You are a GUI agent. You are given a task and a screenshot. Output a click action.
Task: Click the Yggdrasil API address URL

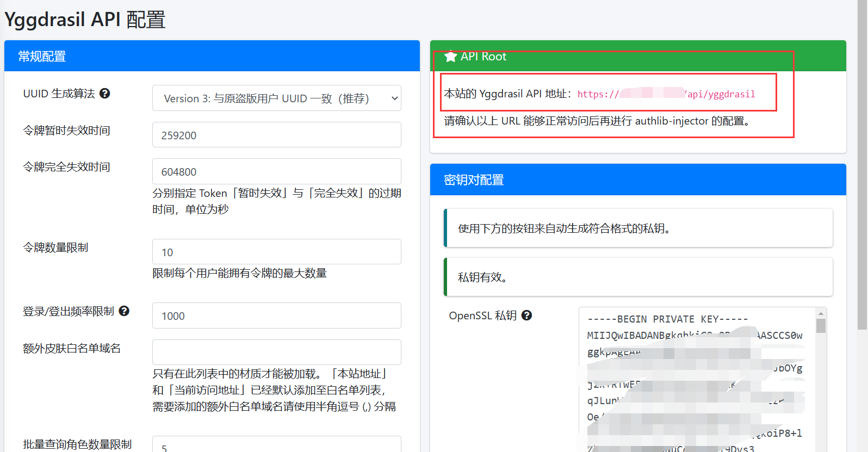pyautogui.click(x=666, y=94)
